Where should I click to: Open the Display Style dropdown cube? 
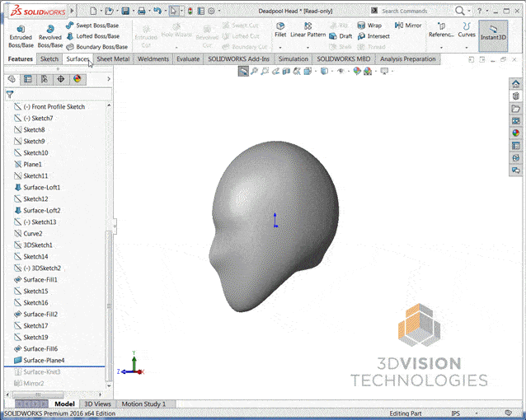(x=324, y=71)
